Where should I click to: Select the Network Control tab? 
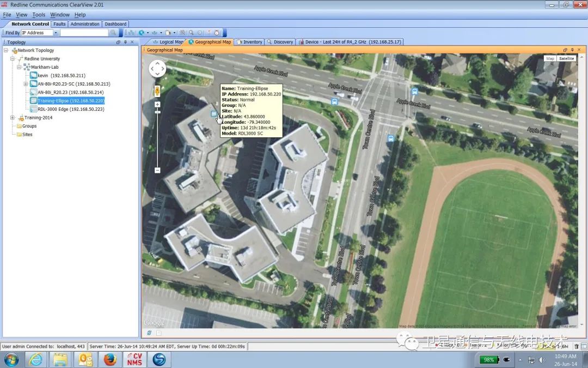[30, 23]
